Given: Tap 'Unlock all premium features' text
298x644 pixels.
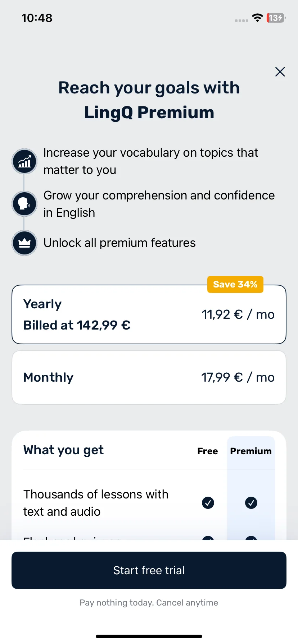Looking at the screenshot, I should coord(119,243).
